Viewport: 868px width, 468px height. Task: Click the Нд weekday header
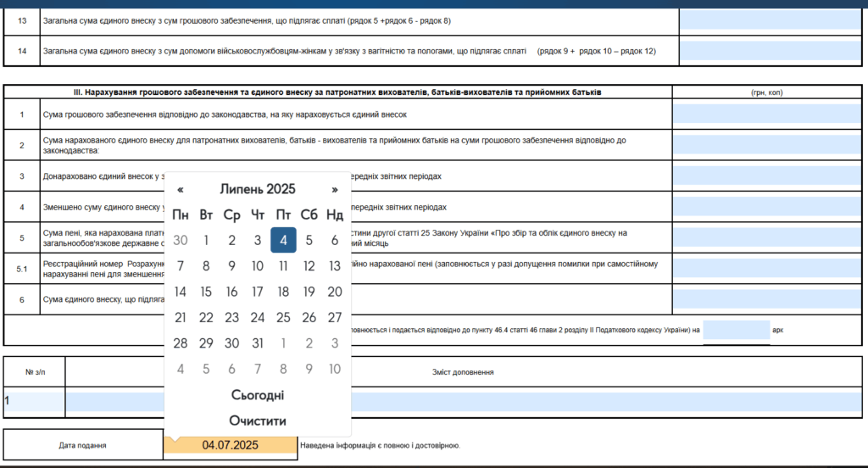coord(334,214)
